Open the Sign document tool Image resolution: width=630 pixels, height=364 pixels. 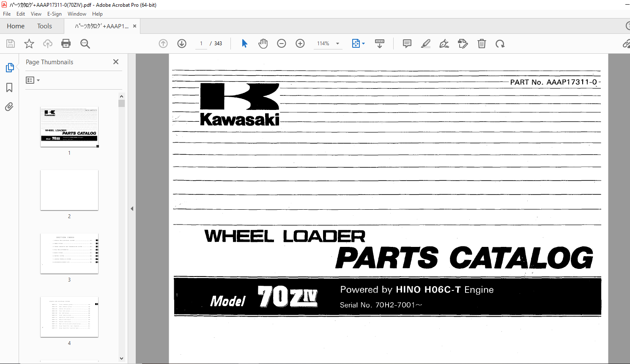(444, 44)
